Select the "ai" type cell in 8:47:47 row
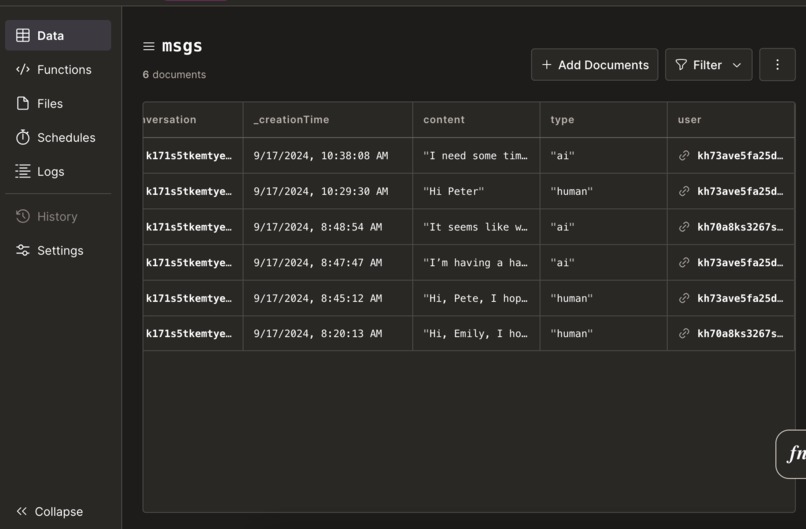The height and width of the screenshot is (529, 806). pos(604,262)
